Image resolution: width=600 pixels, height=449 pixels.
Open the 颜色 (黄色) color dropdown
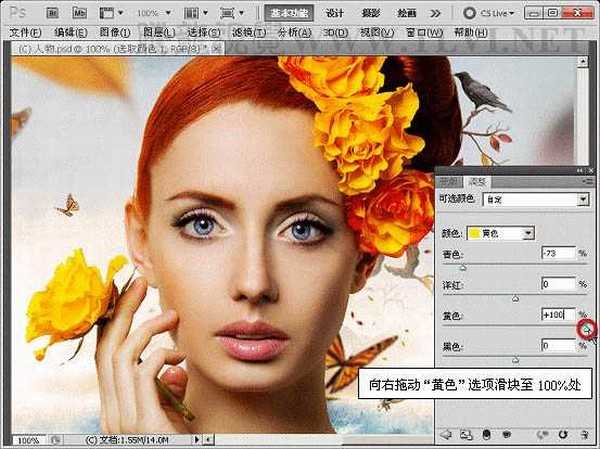coord(501,233)
